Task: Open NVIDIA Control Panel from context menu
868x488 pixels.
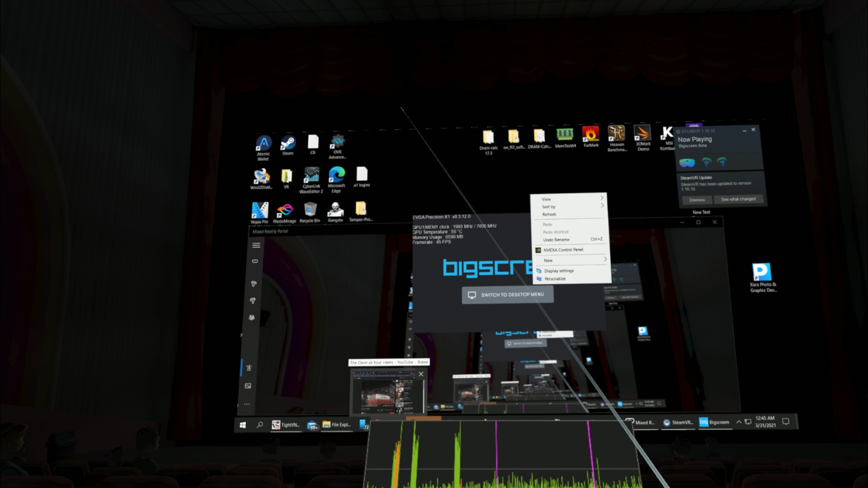Action: pos(563,250)
